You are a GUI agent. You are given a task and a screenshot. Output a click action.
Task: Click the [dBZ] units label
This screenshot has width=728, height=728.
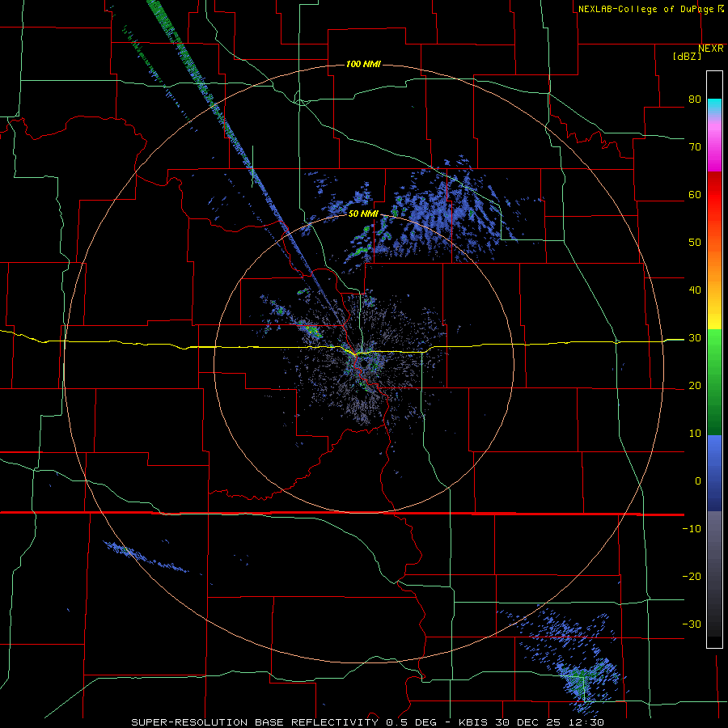[687, 57]
